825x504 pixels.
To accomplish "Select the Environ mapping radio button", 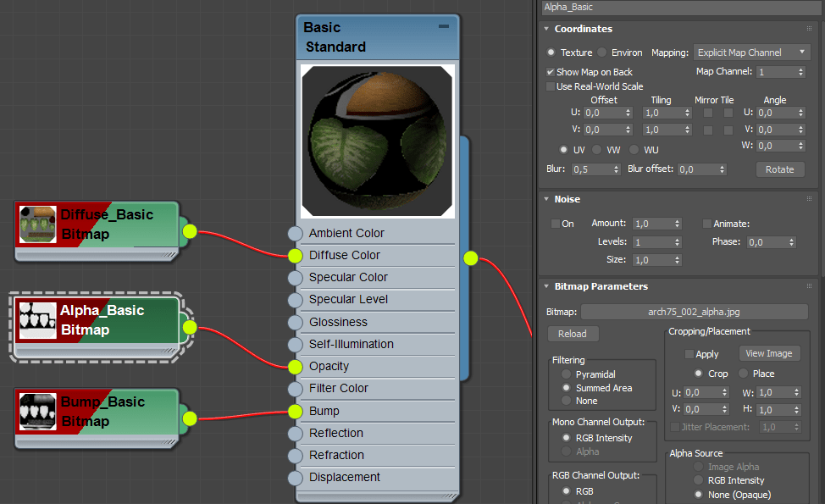I will (x=602, y=53).
